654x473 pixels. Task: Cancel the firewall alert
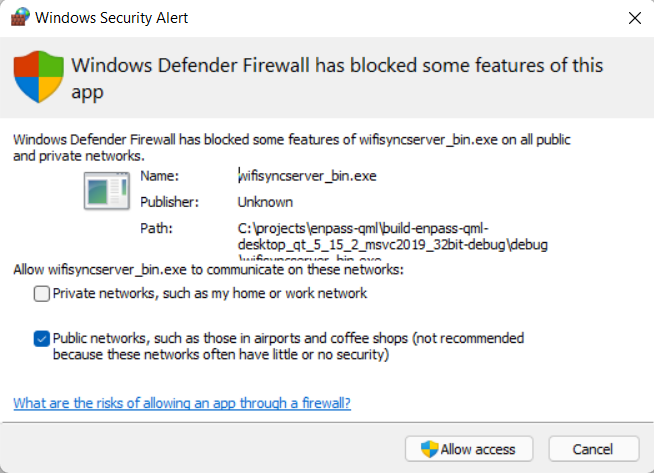coord(594,449)
